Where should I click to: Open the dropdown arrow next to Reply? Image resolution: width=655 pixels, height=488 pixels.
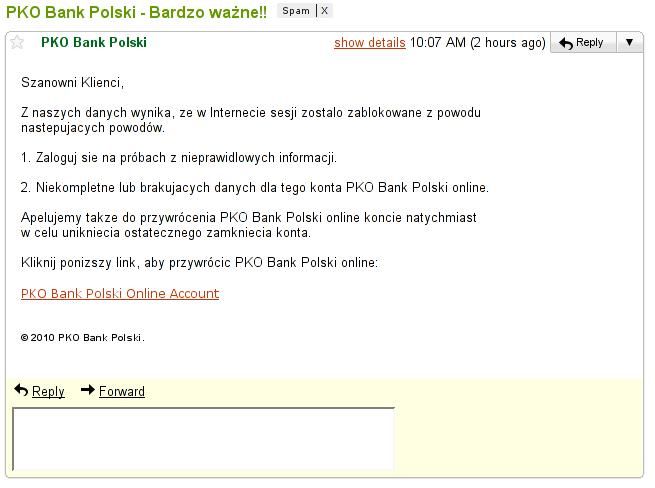[630, 42]
